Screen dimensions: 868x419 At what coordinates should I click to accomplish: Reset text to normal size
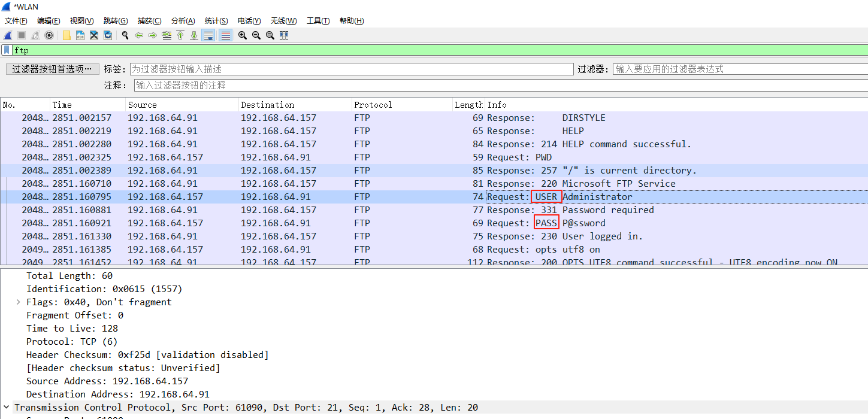[x=270, y=35]
